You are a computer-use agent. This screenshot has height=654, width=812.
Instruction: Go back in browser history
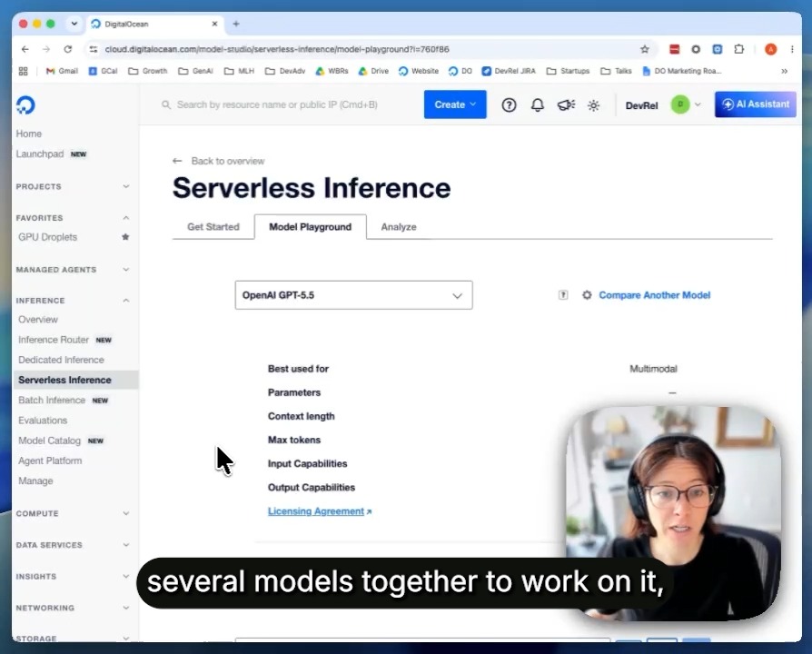point(25,49)
